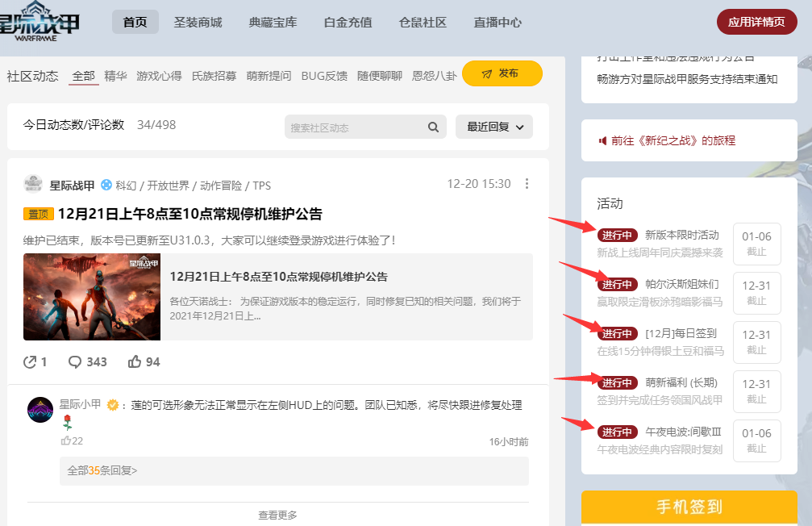
Task: Click the 星际战甲 poster avatar
Action: [x=33, y=185]
